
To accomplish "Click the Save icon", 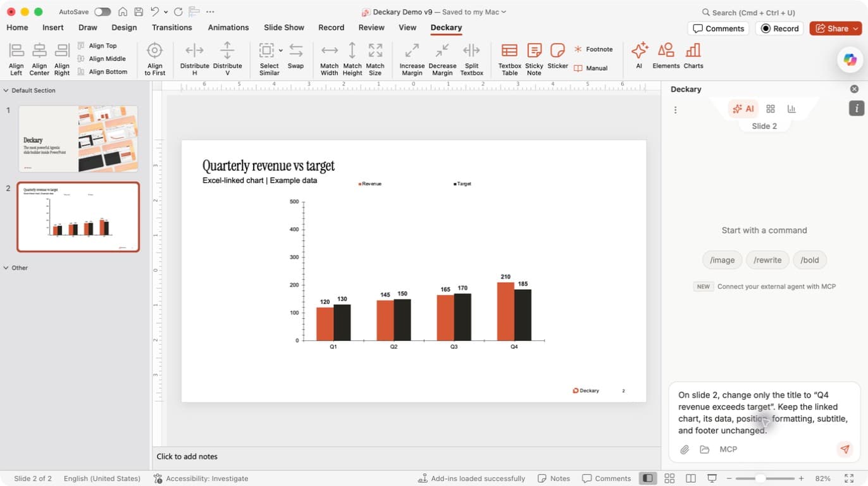I will 139,12.
